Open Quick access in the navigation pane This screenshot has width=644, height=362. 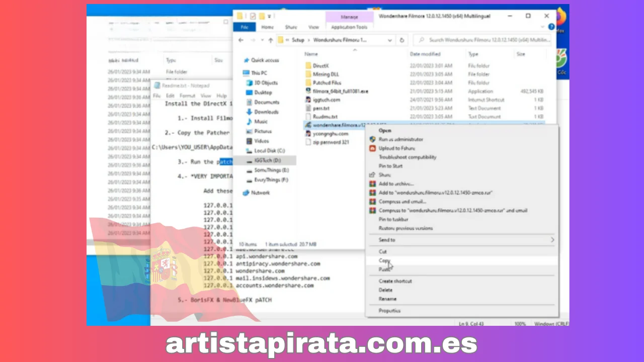click(265, 60)
